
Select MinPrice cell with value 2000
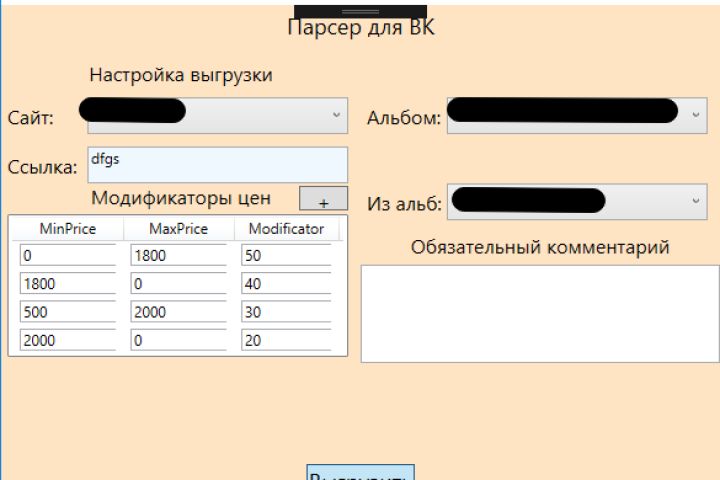coord(68,340)
